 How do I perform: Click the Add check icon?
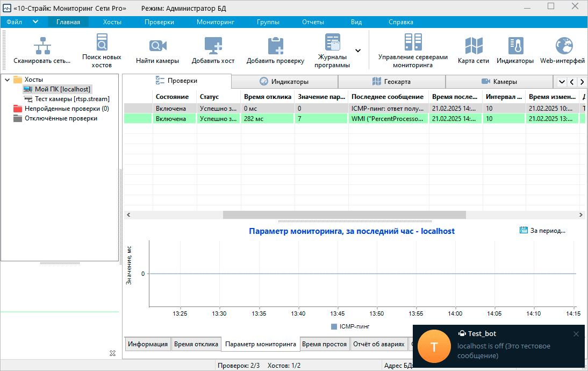276,46
